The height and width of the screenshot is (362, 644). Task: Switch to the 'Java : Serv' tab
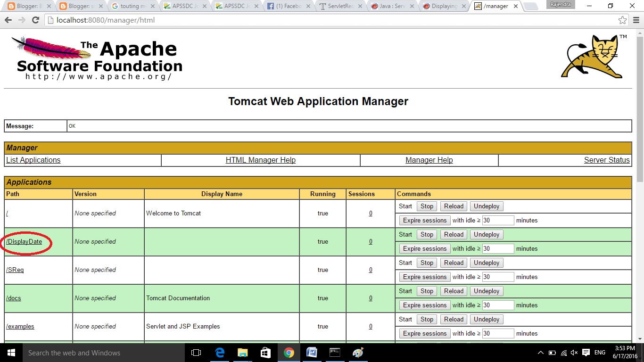pyautogui.click(x=392, y=6)
